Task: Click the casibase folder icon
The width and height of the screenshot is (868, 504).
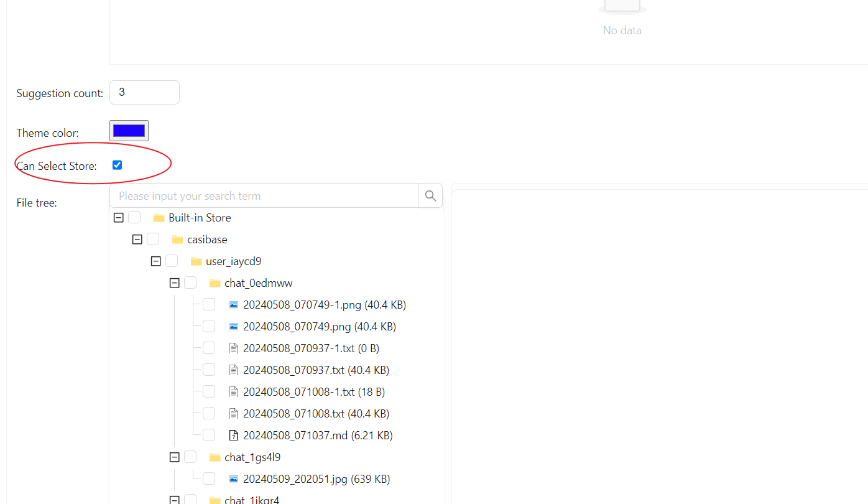Action: click(177, 240)
